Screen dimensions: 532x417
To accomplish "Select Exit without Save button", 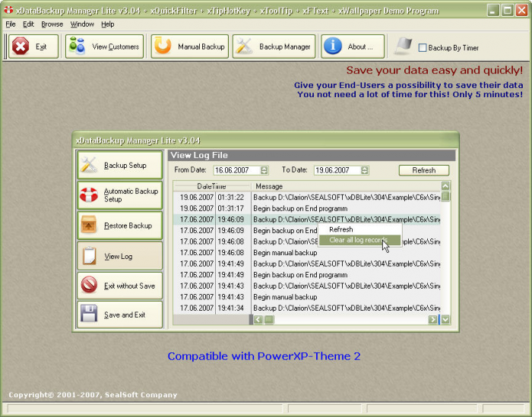I will pyautogui.click(x=120, y=286).
